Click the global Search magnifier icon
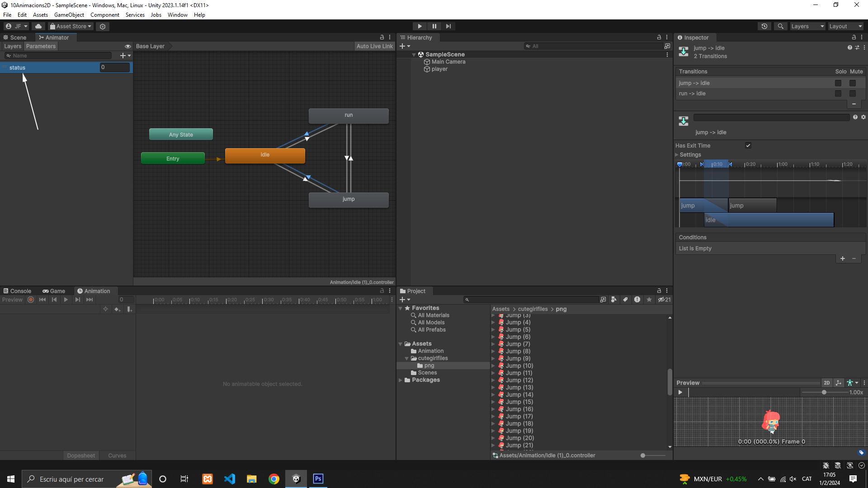 [780, 26]
